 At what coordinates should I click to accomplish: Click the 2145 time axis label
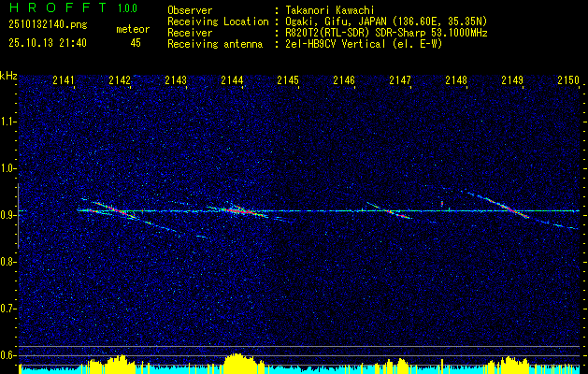tap(288, 80)
